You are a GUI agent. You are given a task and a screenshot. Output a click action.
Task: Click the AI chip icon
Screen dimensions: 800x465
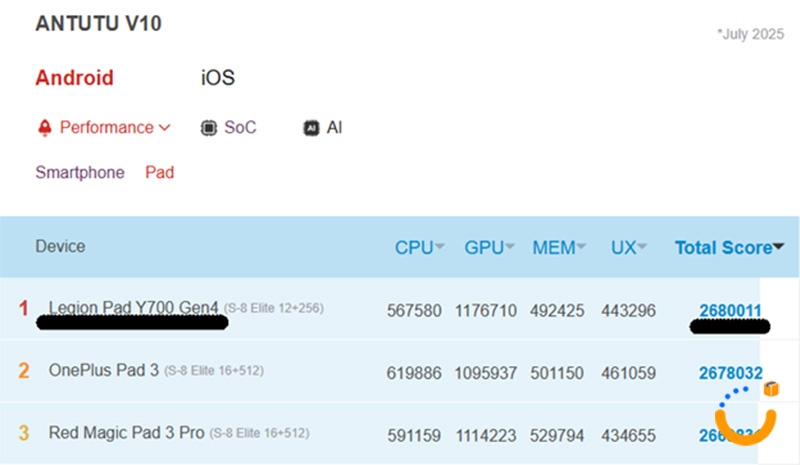(311, 128)
